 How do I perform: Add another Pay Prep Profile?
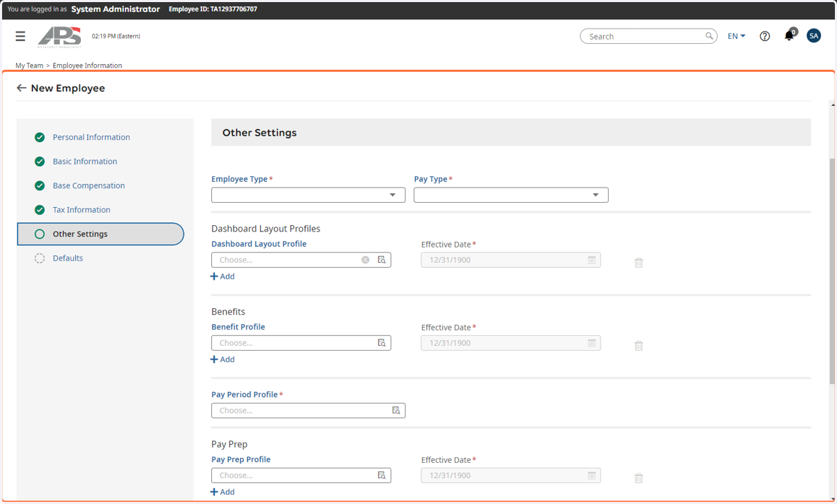tap(223, 492)
